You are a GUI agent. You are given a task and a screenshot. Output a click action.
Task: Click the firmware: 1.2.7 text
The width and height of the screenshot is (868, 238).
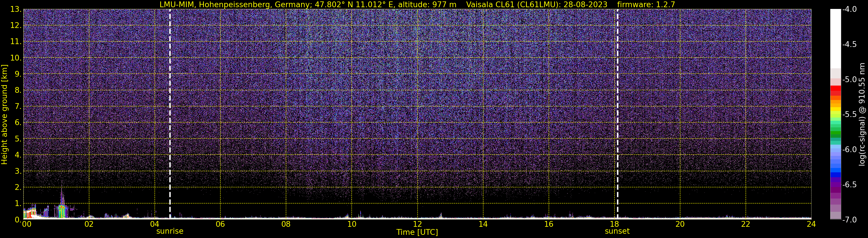tap(646, 4)
